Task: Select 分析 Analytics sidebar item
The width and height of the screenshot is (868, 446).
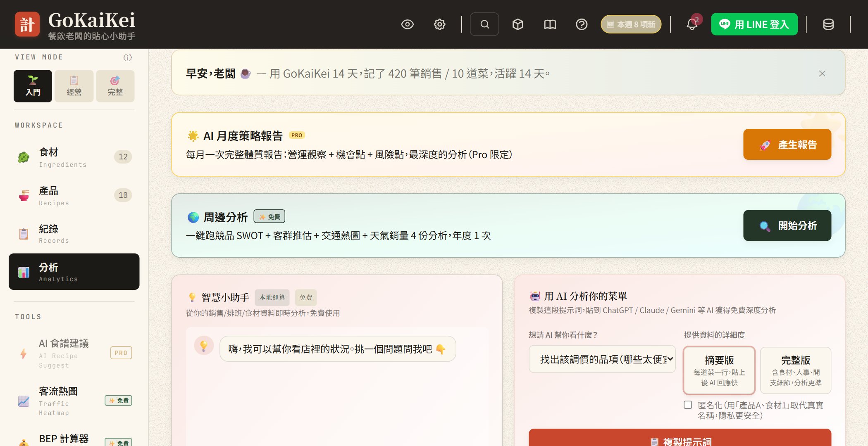Action: [74, 272]
